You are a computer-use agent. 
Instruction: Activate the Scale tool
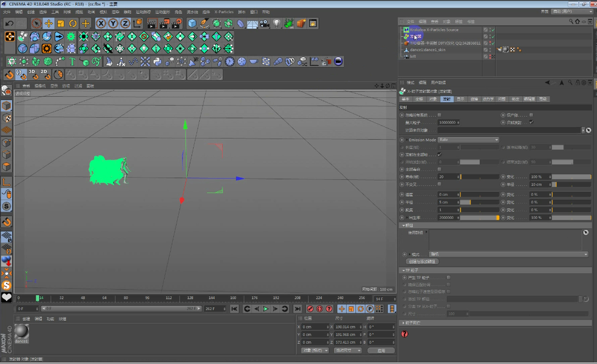(x=61, y=24)
